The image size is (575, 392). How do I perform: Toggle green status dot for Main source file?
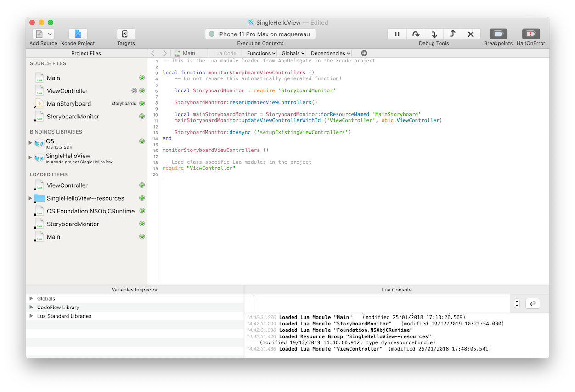point(142,78)
